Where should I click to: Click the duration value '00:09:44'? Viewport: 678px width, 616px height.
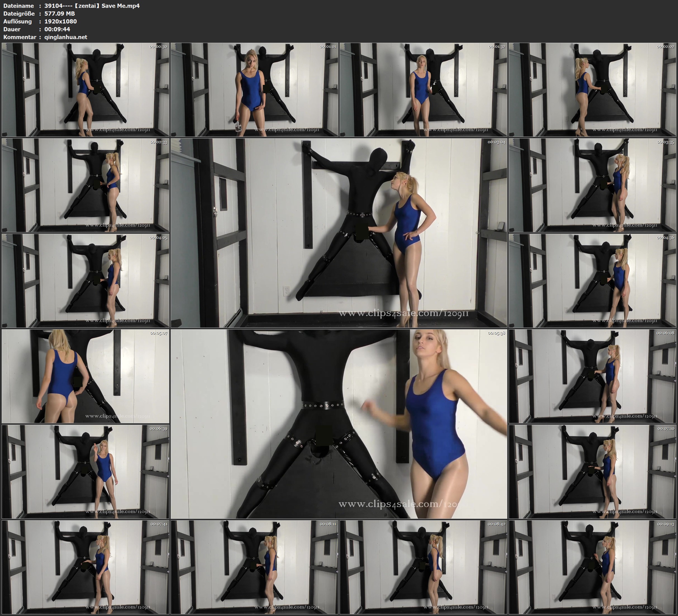coord(57,29)
